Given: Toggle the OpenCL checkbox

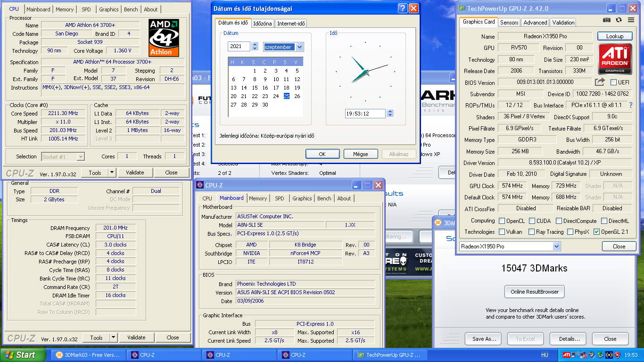Looking at the screenshot, I should (502, 221).
